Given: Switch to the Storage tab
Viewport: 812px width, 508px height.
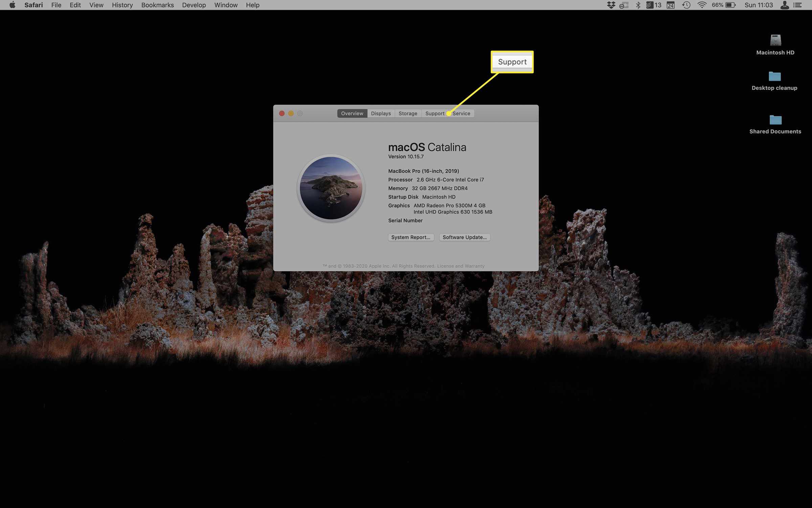Looking at the screenshot, I should tap(408, 113).
